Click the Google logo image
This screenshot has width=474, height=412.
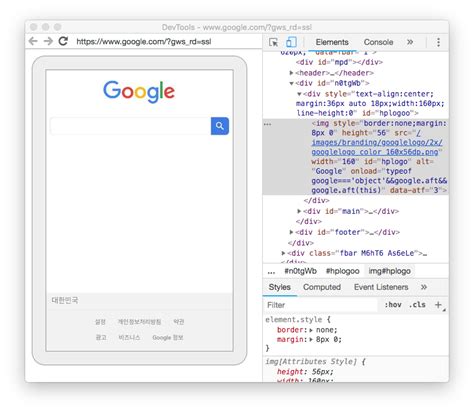139,91
